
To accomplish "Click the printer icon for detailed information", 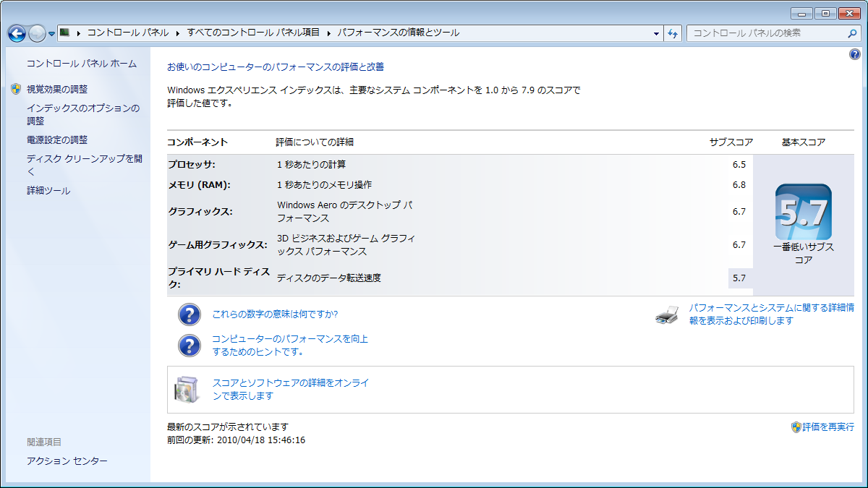I will click(667, 314).
